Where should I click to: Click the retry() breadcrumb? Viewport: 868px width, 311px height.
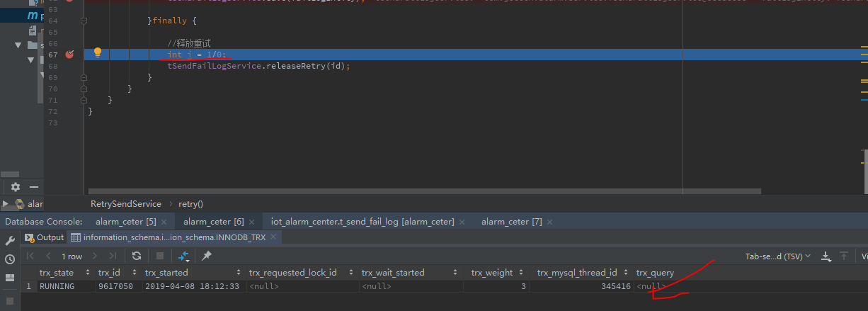(x=190, y=203)
